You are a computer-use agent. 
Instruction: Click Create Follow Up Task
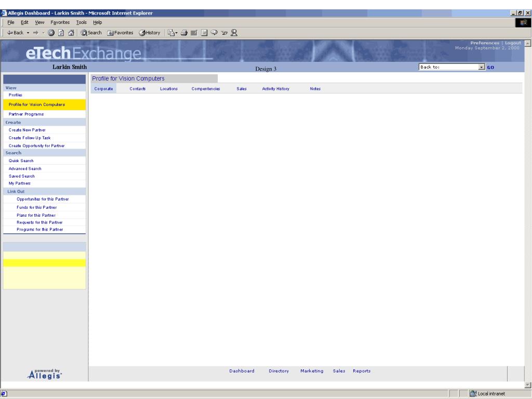(x=30, y=138)
